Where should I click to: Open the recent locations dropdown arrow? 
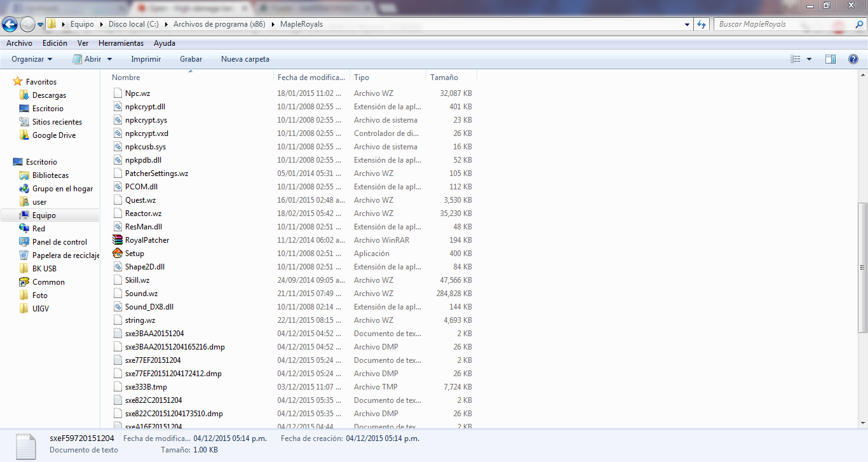[x=41, y=25]
